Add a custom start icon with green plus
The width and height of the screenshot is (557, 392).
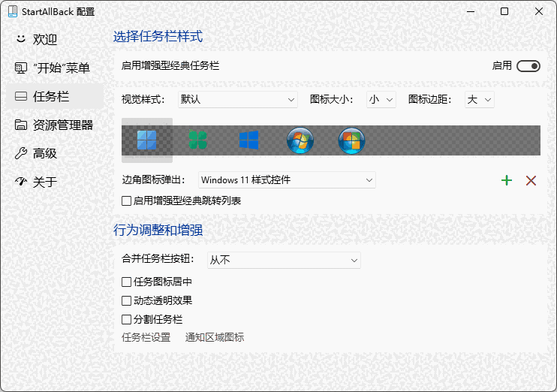coord(507,180)
